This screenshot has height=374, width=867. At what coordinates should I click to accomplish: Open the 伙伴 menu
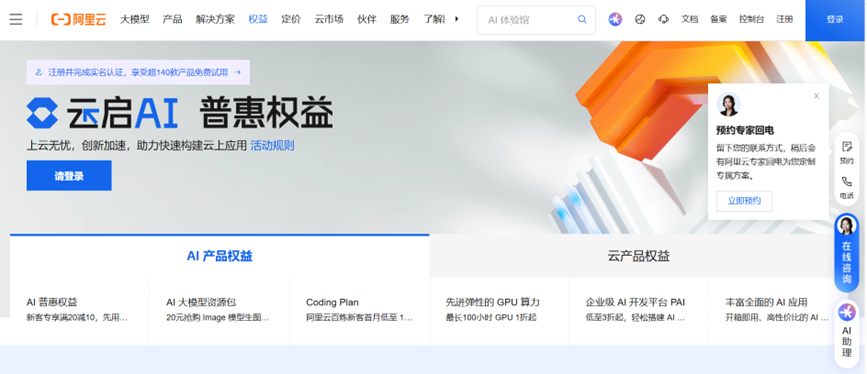tap(367, 19)
